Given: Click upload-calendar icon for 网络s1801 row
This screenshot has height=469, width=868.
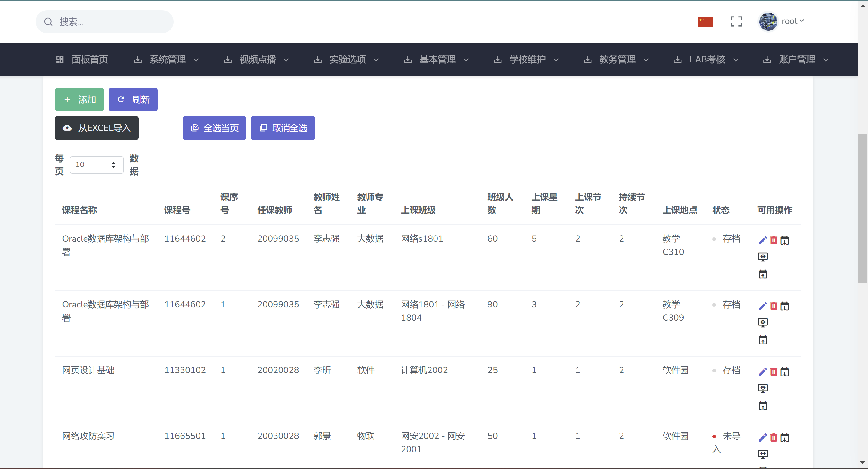Looking at the screenshot, I should pos(763,274).
